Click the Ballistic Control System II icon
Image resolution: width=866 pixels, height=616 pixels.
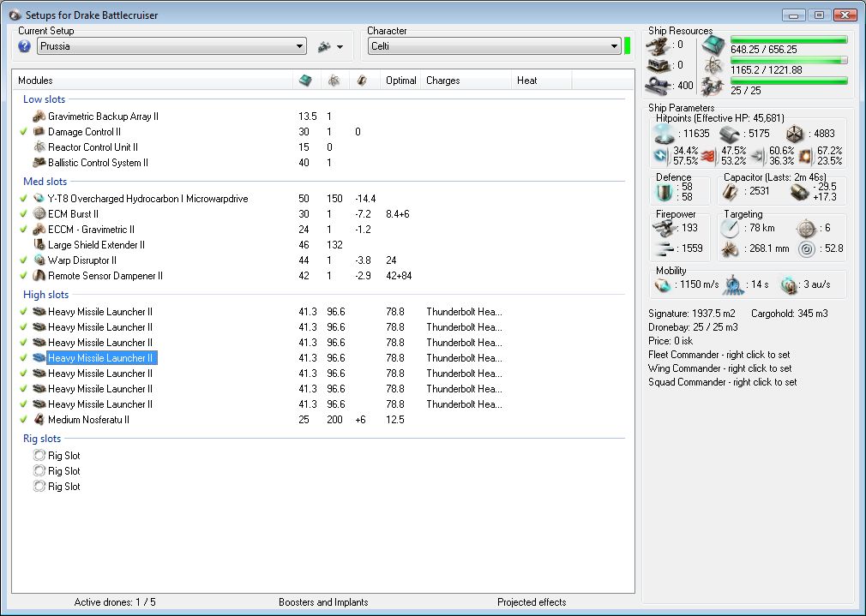coord(39,163)
